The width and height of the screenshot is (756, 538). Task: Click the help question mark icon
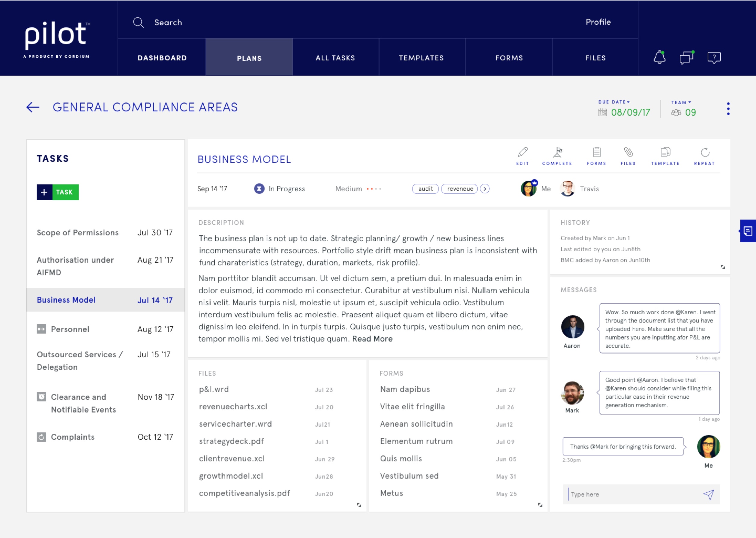714,58
